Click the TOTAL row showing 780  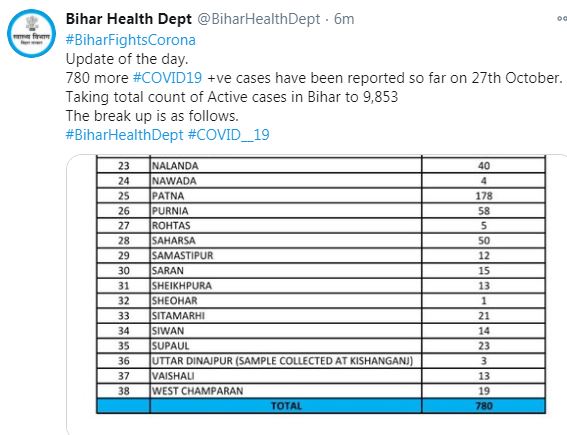[x=321, y=406]
